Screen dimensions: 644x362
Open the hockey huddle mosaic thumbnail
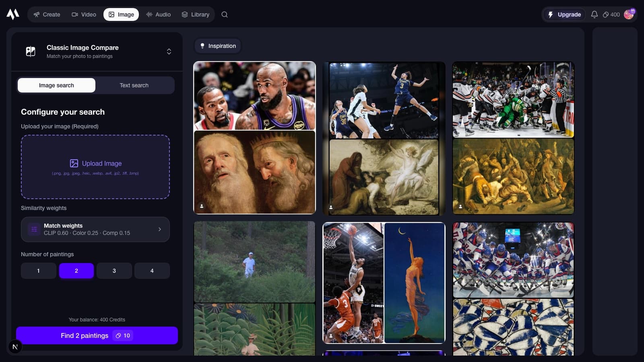513,289
